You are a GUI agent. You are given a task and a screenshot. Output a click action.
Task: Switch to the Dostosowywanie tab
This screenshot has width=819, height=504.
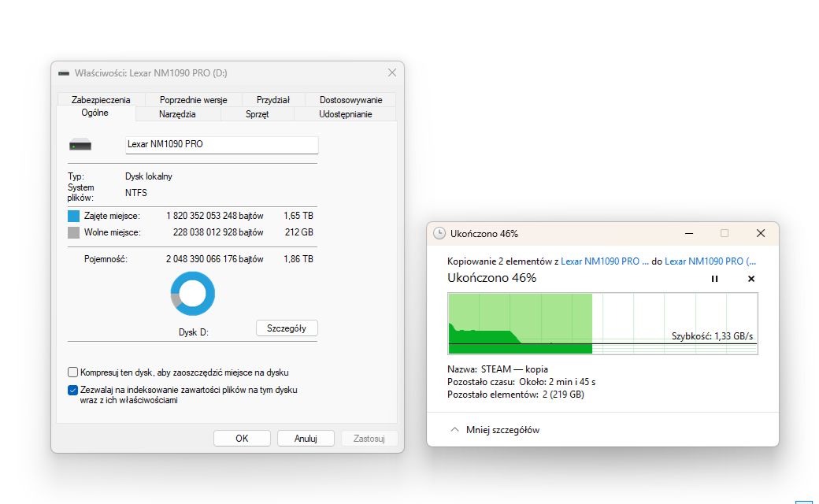click(350, 100)
